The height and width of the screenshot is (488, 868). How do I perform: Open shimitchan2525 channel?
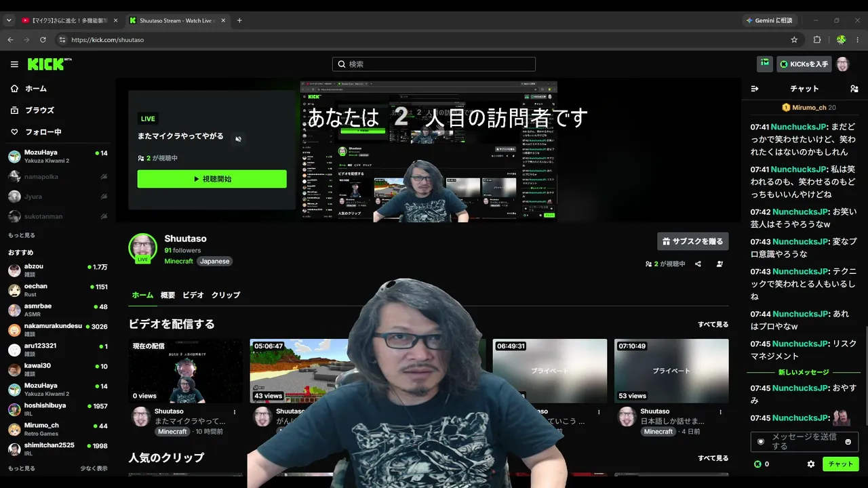pyautogui.click(x=58, y=449)
